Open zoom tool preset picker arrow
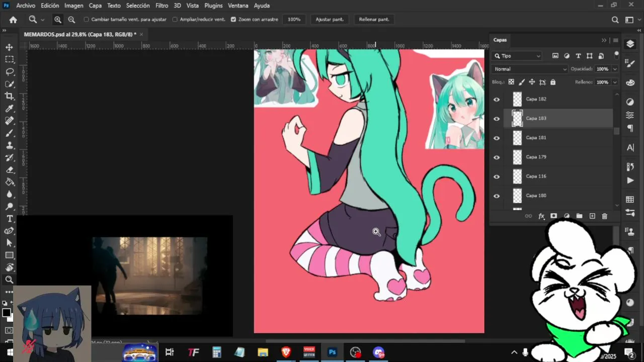Viewport: 644px width, 362px height. coord(42,20)
